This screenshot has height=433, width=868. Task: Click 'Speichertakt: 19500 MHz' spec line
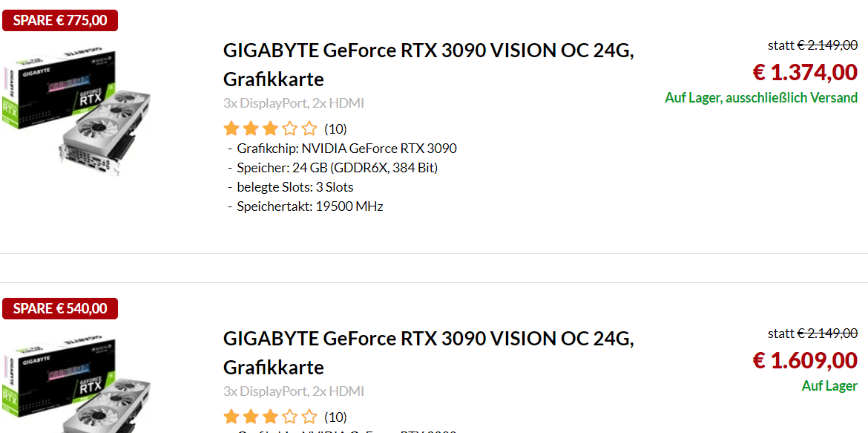point(309,206)
